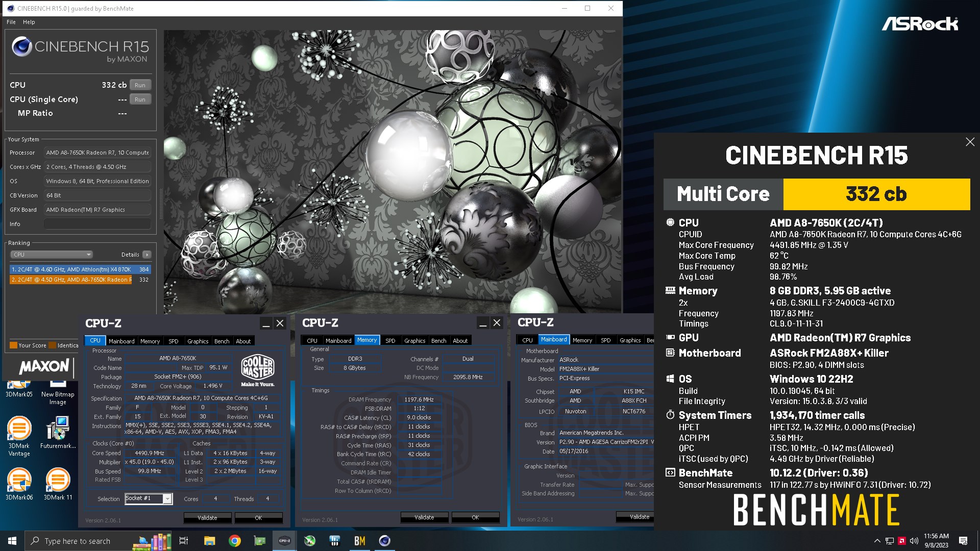Click the Core Speed value 4490.9 MHz

coord(150,453)
